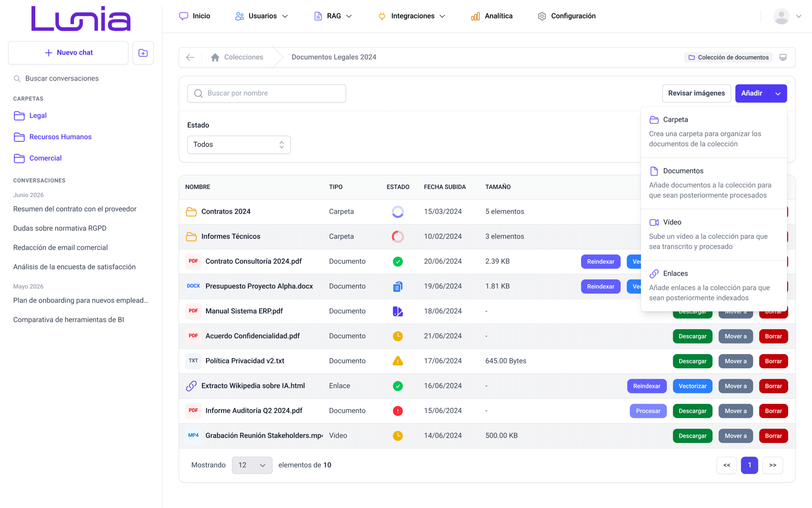The width and height of the screenshot is (812, 508).
Task: Open the page size dropdown showing 12
Action: pyautogui.click(x=252, y=465)
